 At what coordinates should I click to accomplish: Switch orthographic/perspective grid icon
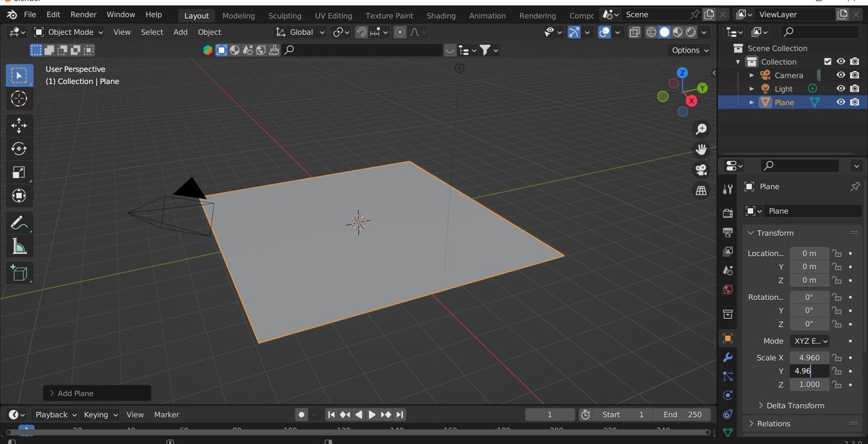(701, 191)
